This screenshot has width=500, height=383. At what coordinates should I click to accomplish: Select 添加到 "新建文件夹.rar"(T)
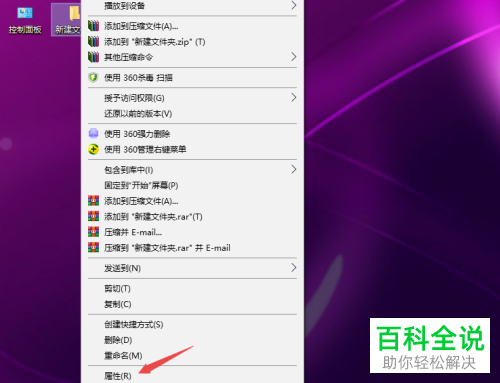click(192, 217)
